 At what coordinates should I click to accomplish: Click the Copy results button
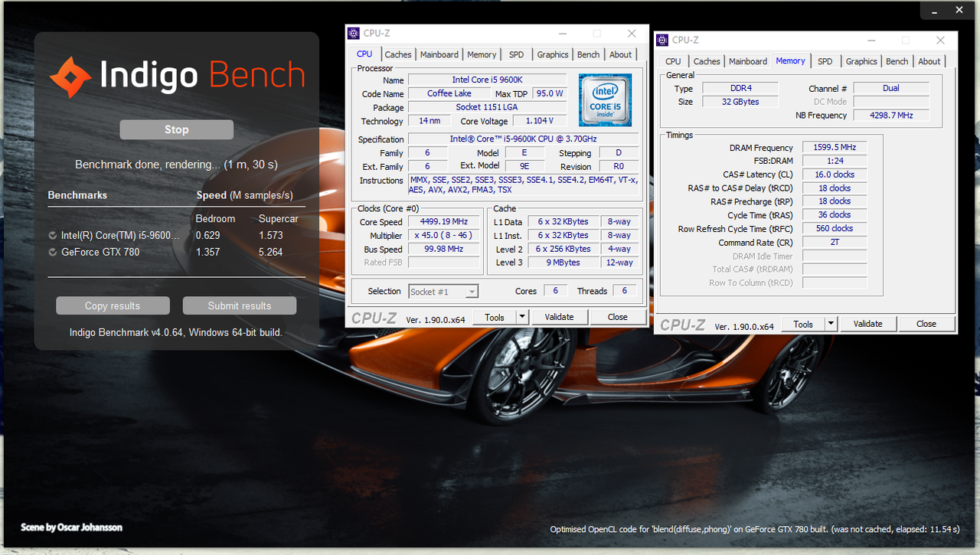pyautogui.click(x=113, y=305)
